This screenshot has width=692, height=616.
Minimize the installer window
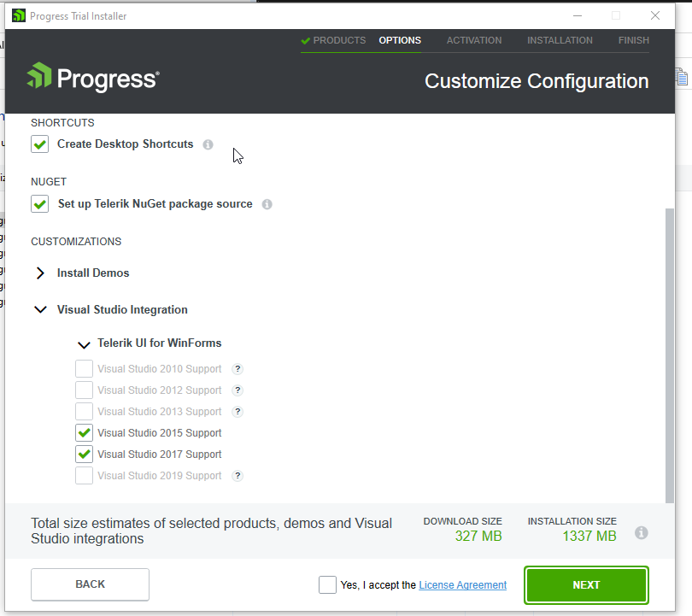(578, 16)
